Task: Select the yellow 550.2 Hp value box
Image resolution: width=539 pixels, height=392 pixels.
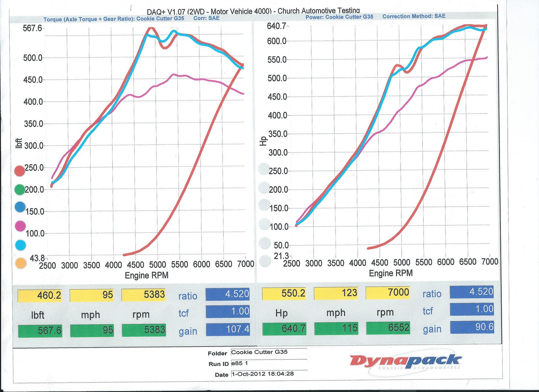Action: 284,293
